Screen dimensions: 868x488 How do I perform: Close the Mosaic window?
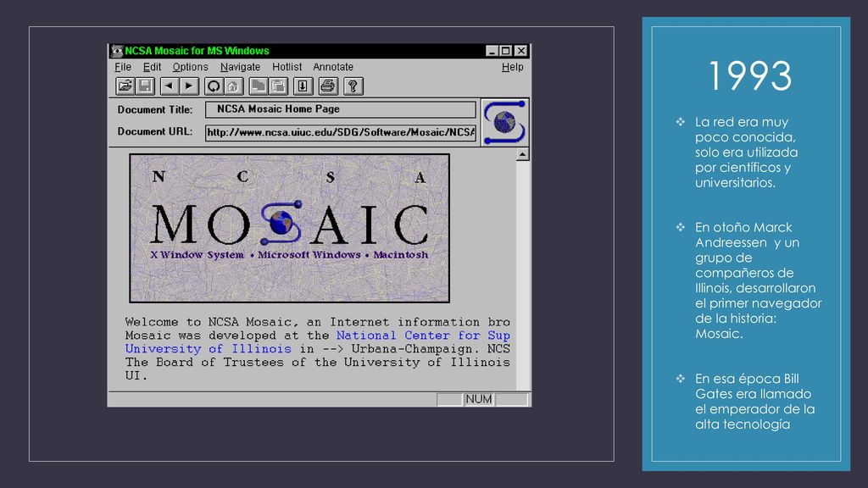tap(521, 51)
